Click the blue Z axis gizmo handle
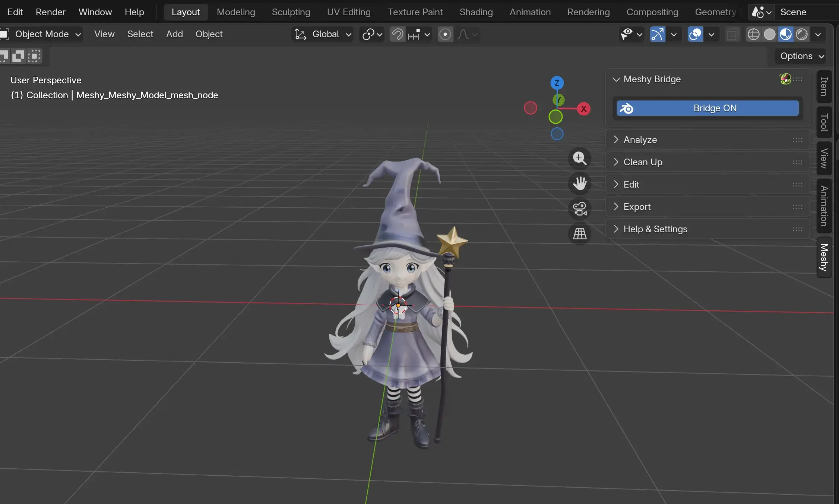The height and width of the screenshot is (504, 839). tap(557, 83)
